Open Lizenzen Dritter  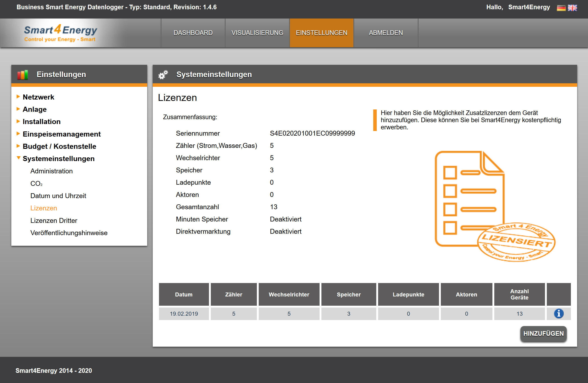pyautogui.click(x=54, y=220)
